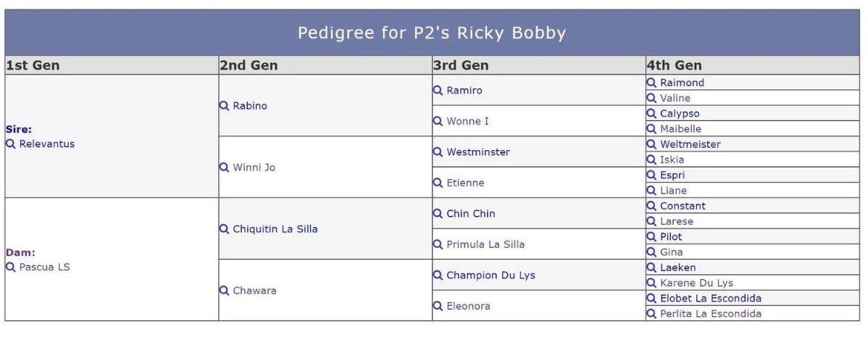Open the Ramiro horse link
Viewport: 868px width, 356px height.
click(464, 90)
